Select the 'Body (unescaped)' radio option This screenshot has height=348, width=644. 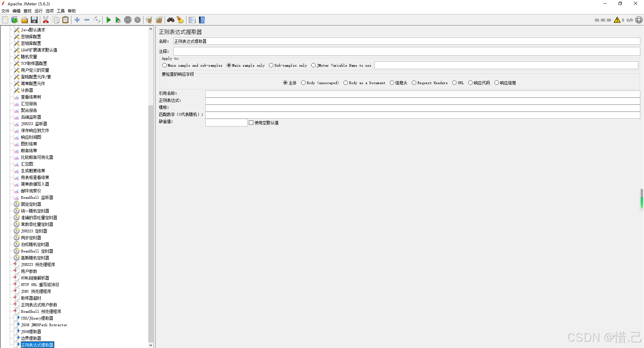[x=304, y=83]
